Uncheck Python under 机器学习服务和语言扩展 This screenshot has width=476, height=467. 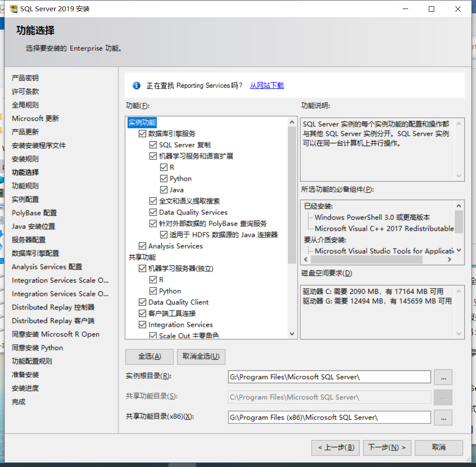coord(164,178)
